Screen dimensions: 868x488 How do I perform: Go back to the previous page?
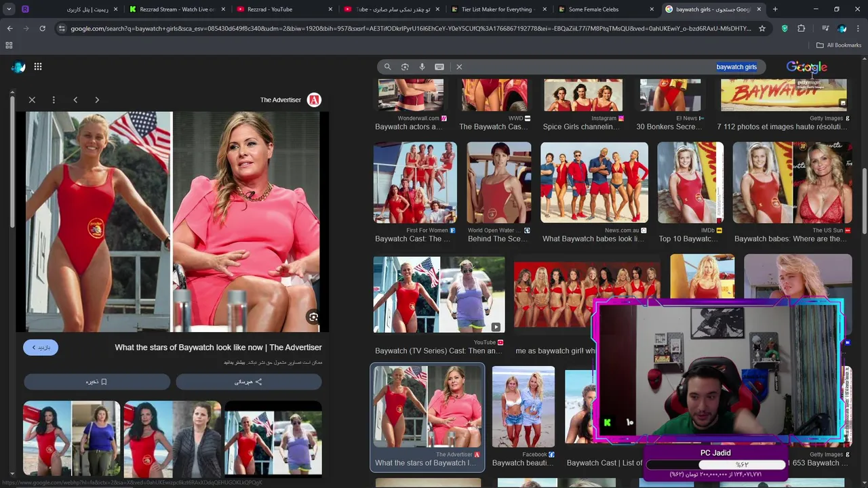[x=9, y=28]
